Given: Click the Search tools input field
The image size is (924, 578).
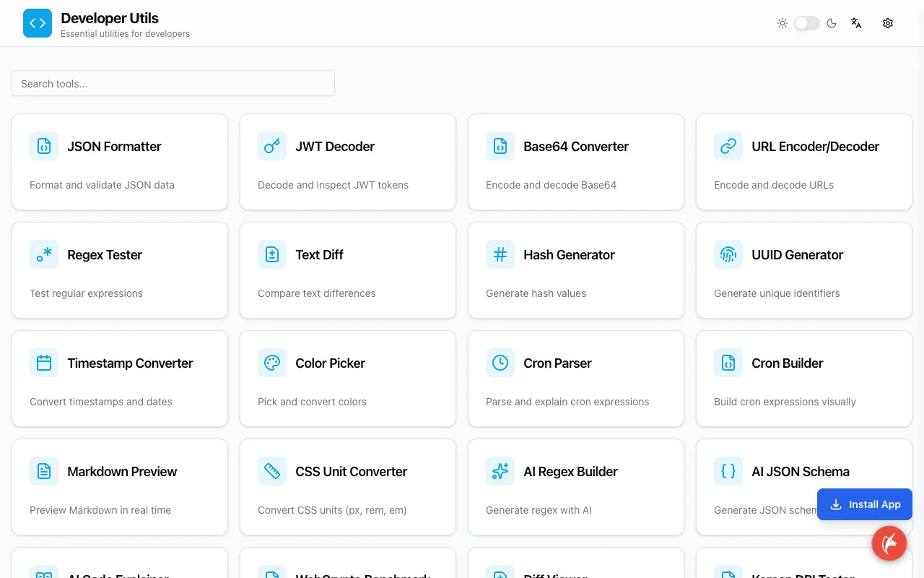Looking at the screenshot, I should 173,83.
